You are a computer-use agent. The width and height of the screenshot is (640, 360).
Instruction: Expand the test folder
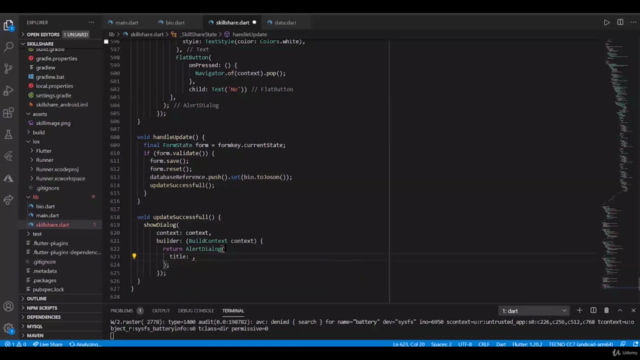coord(60,234)
